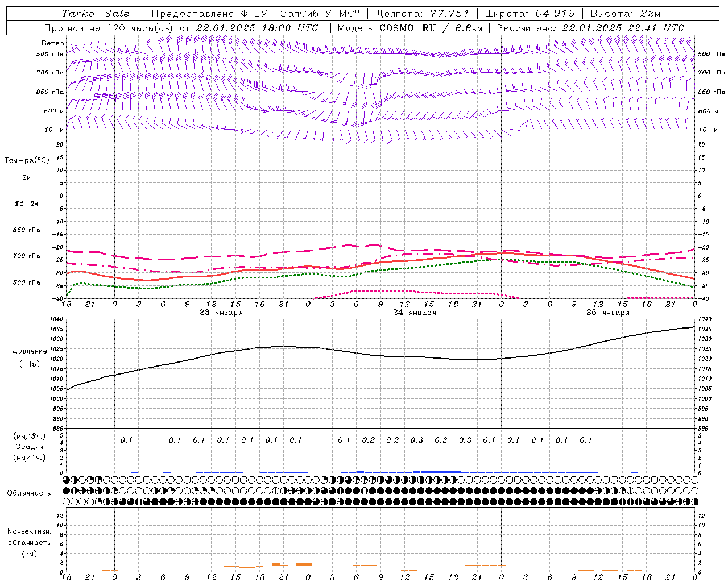Click the '(мм/3ч.)' precipitation unit label

click(x=30, y=436)
